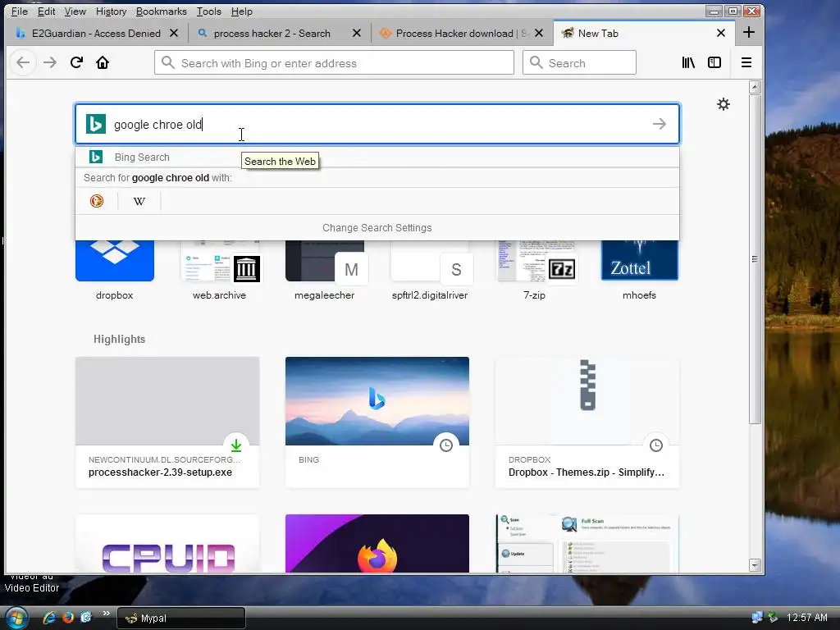Launch Firefox from quick launch

click(x=68, y=618)
